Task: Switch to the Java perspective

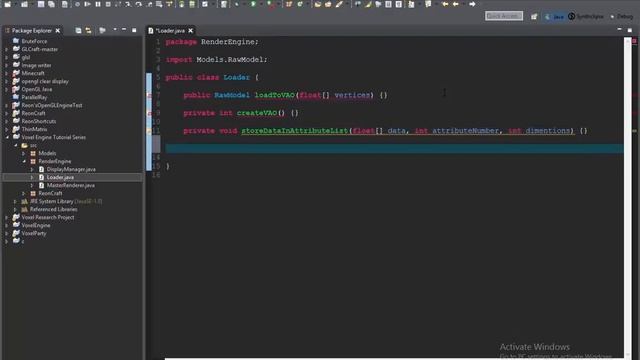Action: click(554, 16)
